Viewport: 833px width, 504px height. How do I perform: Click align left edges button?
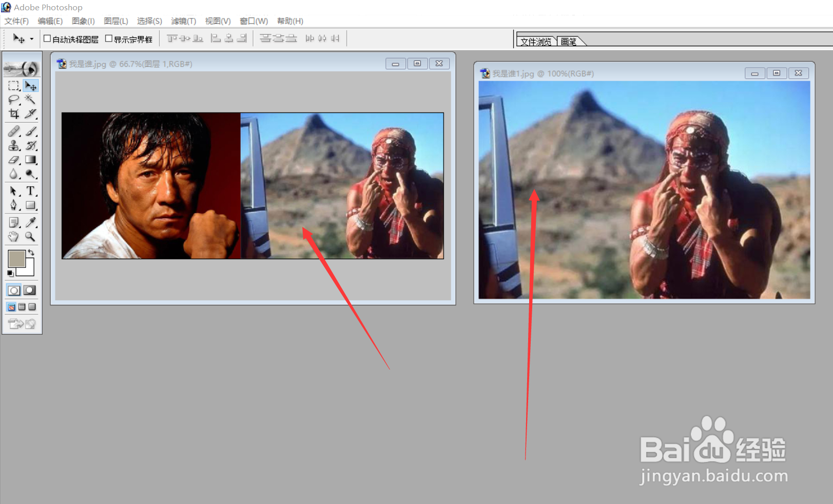(x=216, y=38)
